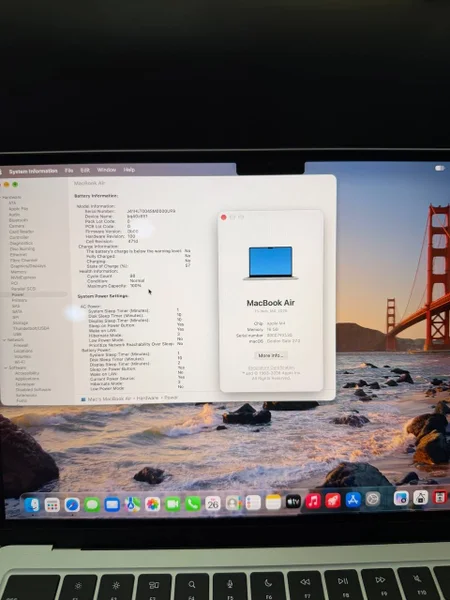Click the MacBook Air laptop image
The width and height of the screenshot is (450, 600).
click(x=271, y=263)
